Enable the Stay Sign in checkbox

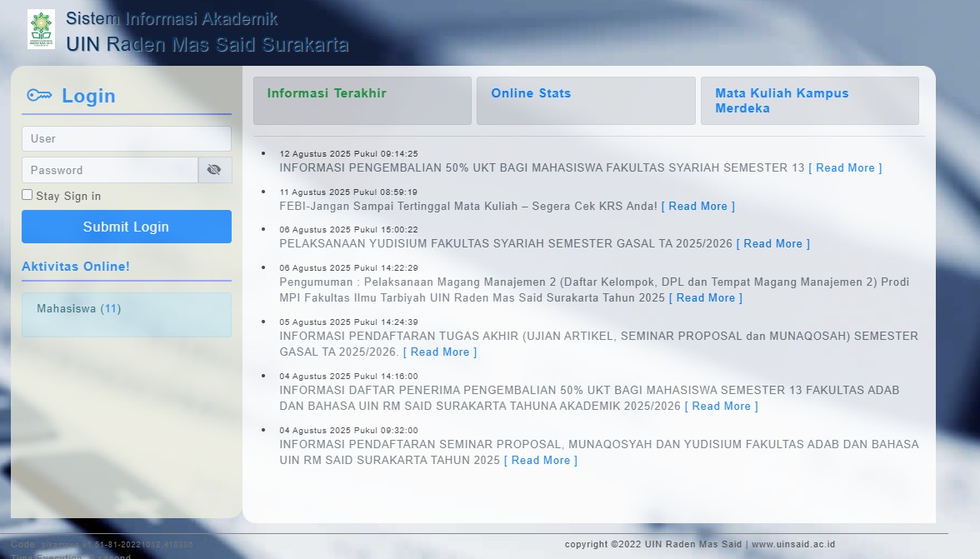pyautogui.click(x=27, y=195)
